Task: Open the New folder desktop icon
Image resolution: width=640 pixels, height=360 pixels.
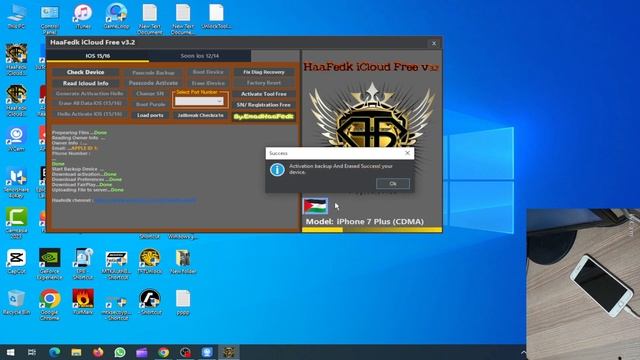Action: (183, 261)
